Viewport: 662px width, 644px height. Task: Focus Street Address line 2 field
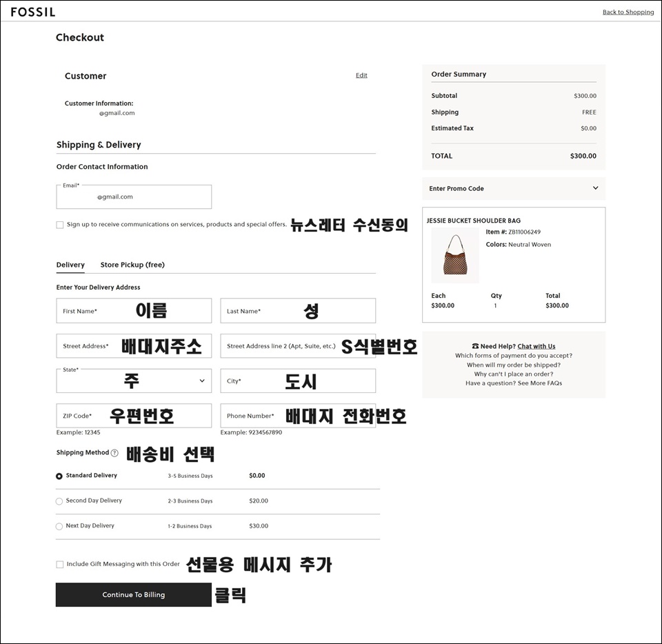[x=298, y=345]
